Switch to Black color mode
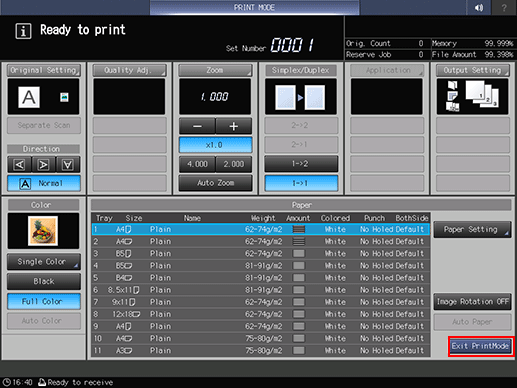517x388 pixels. click(x=44, y=281)
